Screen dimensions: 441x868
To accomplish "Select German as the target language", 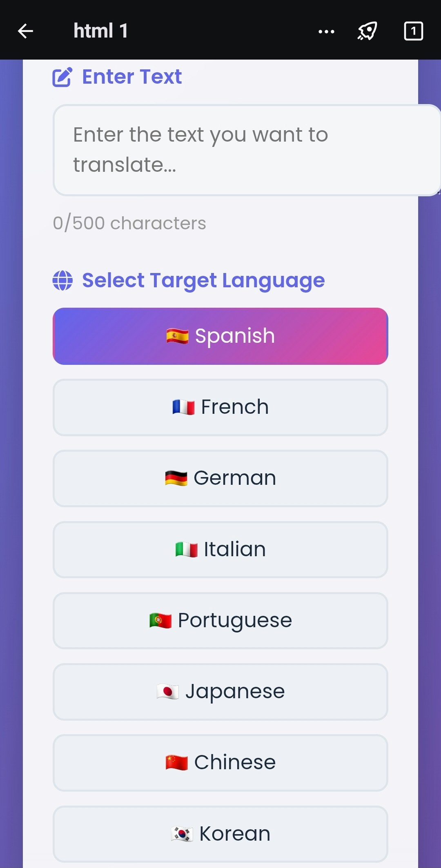I will click(220, 478).
